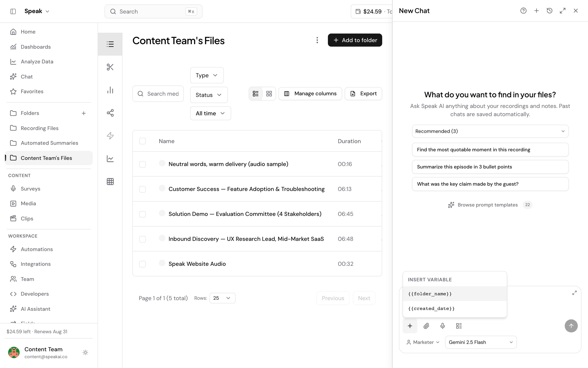
Task: Click the file selector list icon in chat input
Action: 459,326
